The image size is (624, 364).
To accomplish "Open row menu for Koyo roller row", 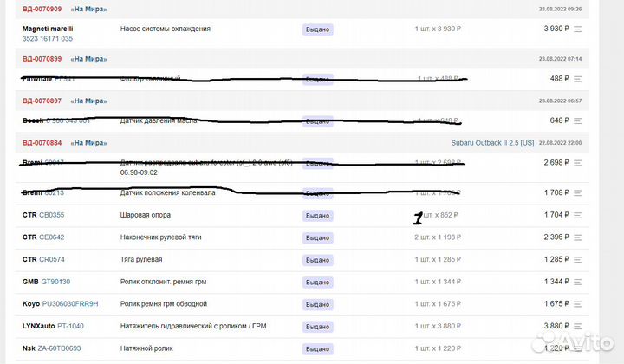I will [x=578, y=304].
